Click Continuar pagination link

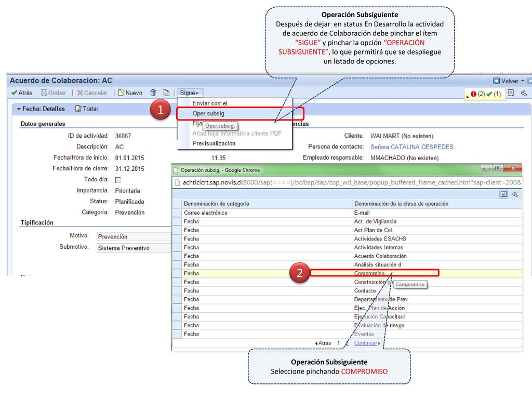[367, 343]
